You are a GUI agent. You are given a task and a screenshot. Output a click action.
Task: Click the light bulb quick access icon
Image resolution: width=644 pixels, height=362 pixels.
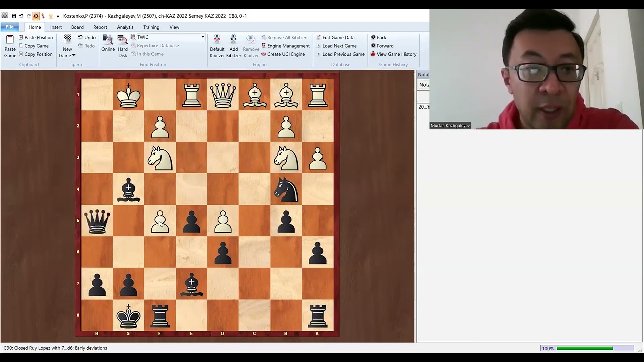click(51, 16)
